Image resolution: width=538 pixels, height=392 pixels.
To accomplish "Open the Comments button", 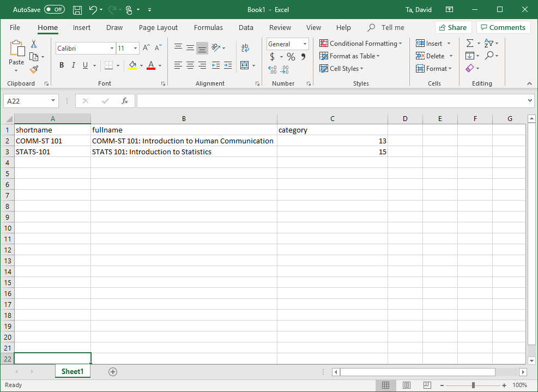I will (503, 27).
